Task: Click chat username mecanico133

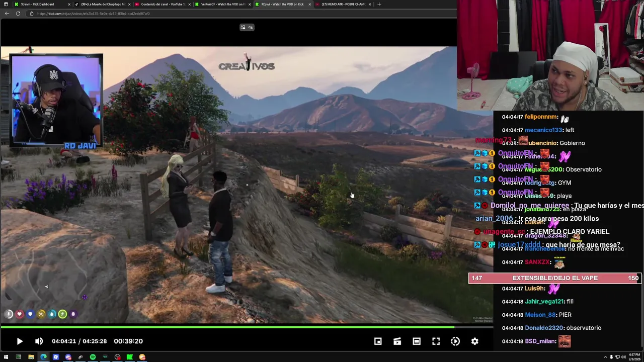Action: tap(544, 130)
